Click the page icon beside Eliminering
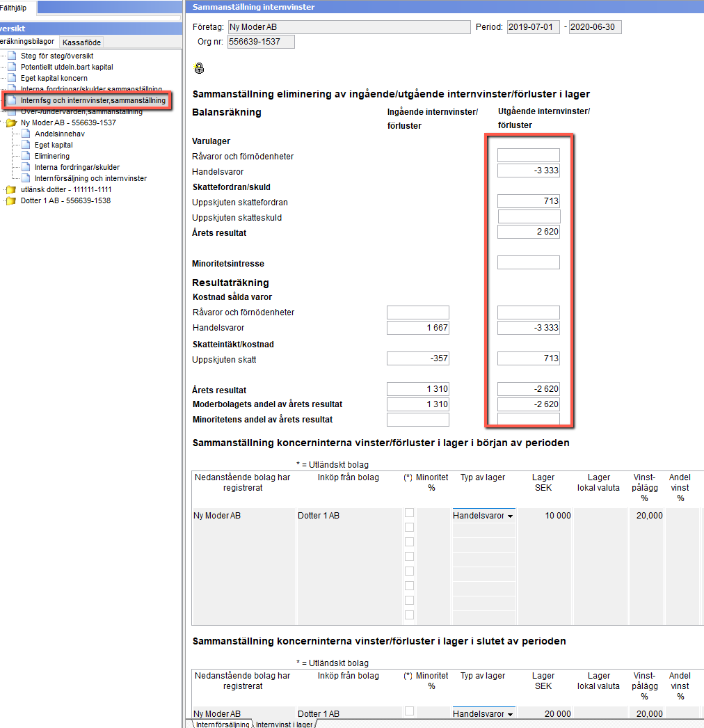This screenshot has width=704, height=728. [x=26, y=156]
